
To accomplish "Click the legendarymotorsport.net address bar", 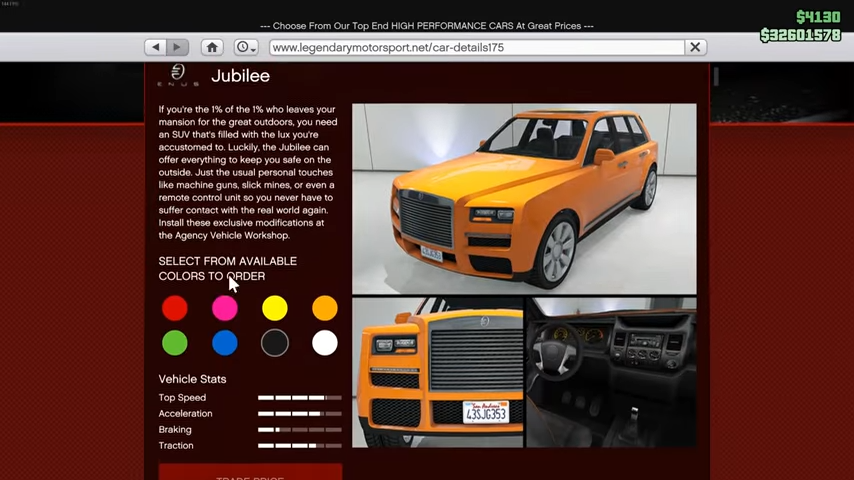I will 477,47.
